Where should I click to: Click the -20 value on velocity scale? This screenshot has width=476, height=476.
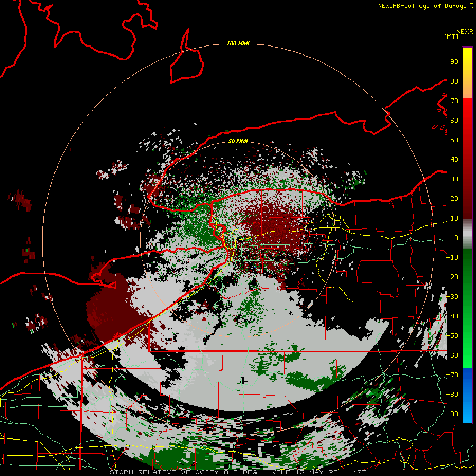(x=452, y=277)
